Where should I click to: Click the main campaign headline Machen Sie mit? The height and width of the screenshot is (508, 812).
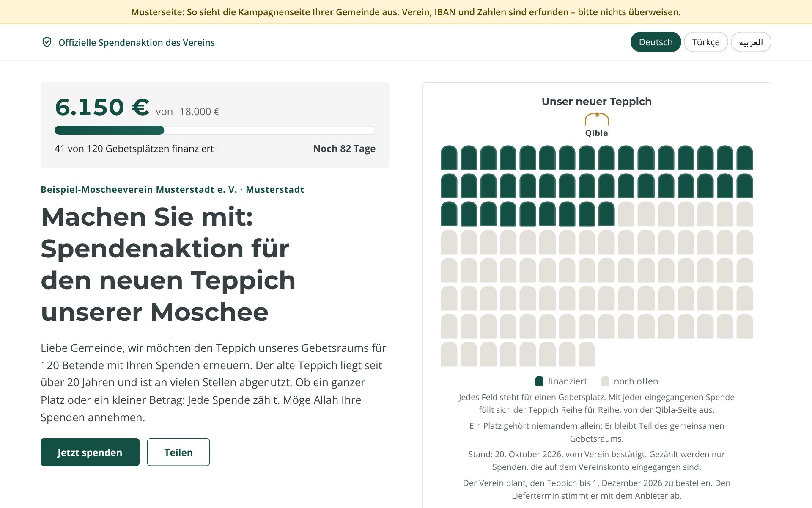pyautogui.click(x=168, y=264)
